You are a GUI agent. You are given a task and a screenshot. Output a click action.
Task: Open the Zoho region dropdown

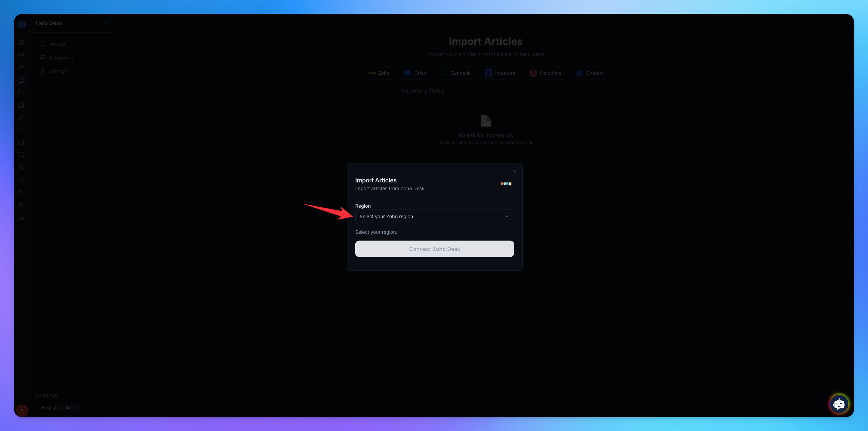[434, 217]
